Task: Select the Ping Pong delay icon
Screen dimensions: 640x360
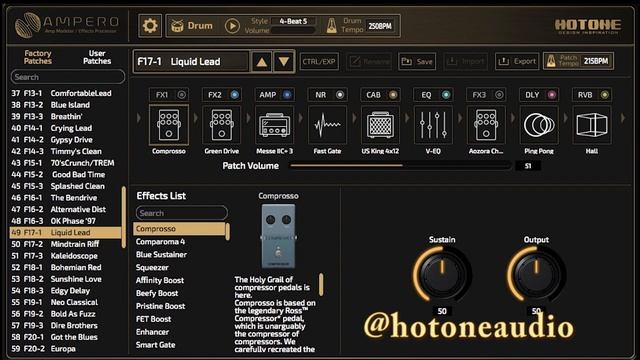Action: coord(539,125)
